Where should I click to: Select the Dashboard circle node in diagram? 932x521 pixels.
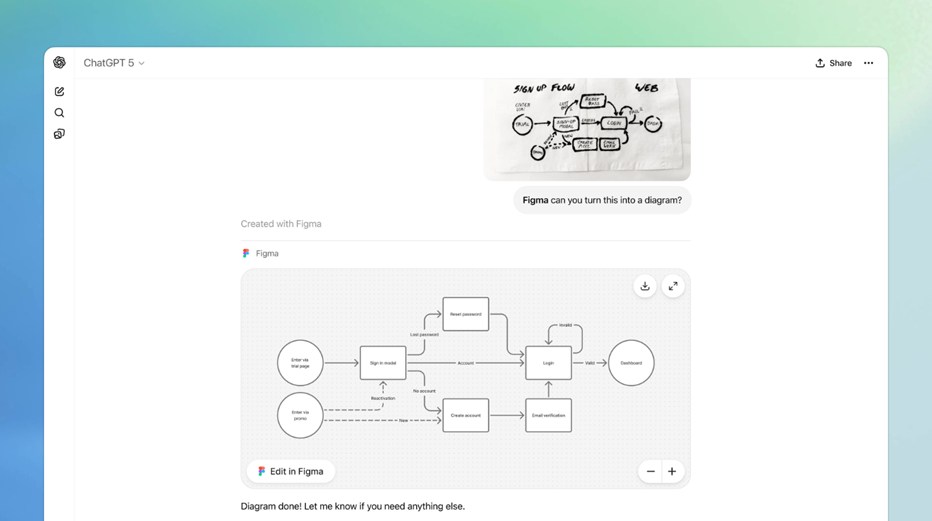(x=631, y=363)
